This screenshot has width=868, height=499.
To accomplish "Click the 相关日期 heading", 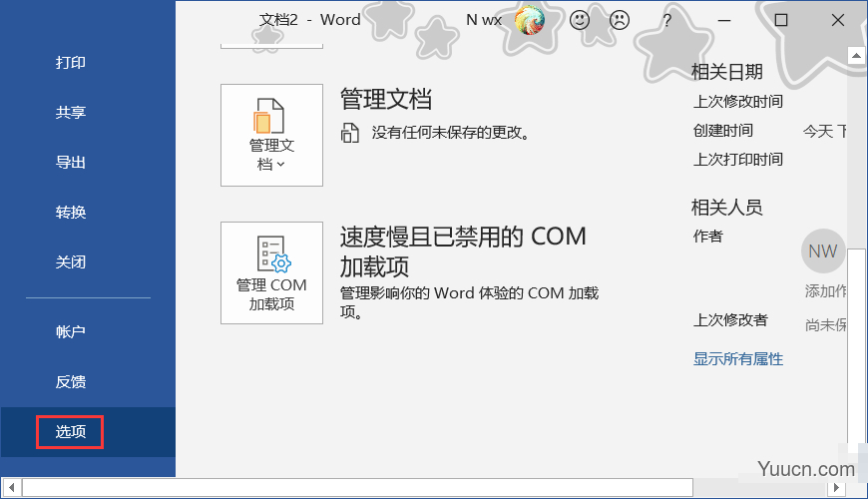I will pos(727,72).
